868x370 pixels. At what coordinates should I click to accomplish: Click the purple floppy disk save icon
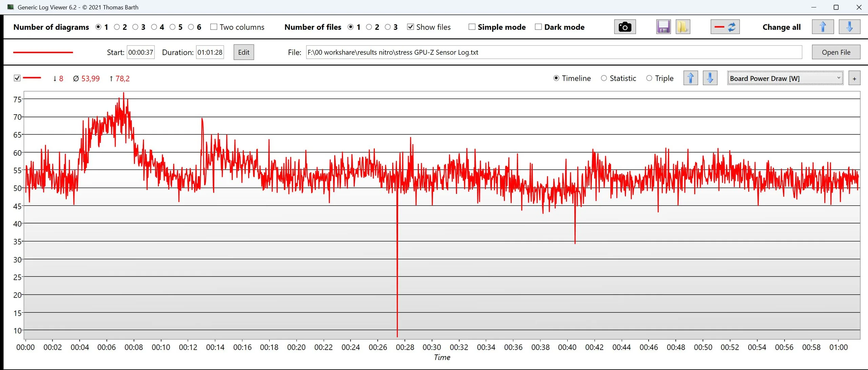tap(663, 27)
